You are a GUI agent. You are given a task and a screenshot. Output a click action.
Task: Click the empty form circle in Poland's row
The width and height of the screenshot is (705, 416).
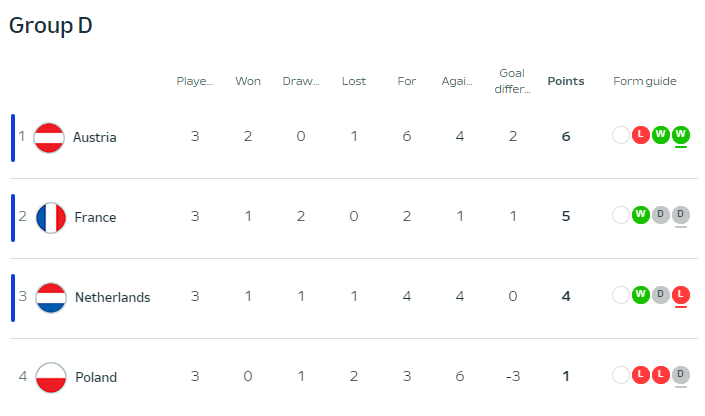[x=620, y=375]
